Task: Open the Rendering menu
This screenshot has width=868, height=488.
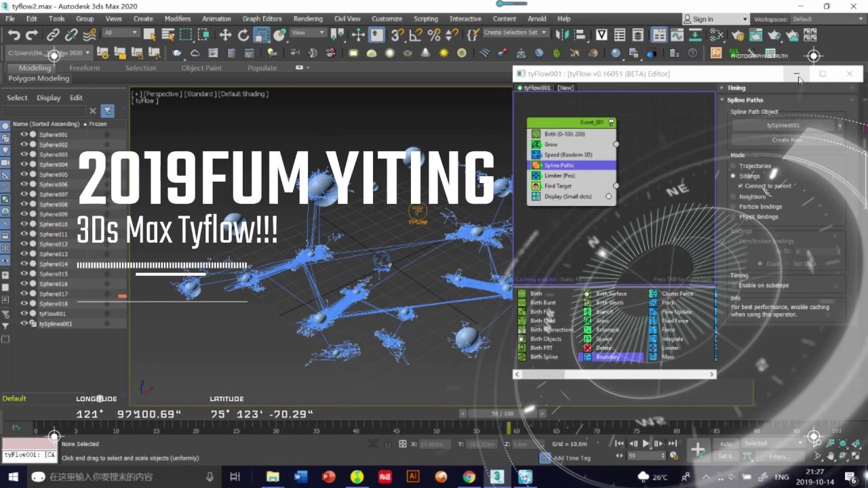Action: [x=308, y=19]
